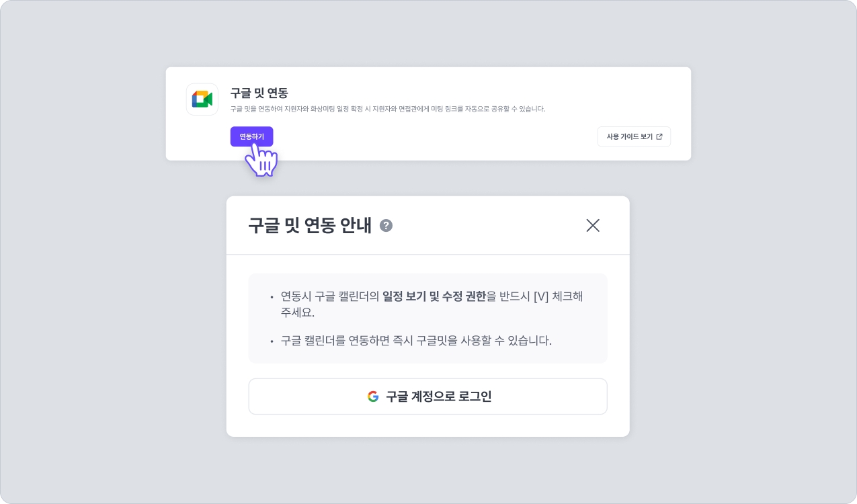Click the question mark help icon
This screenshot has width=857, height=504.
(386, 226)
